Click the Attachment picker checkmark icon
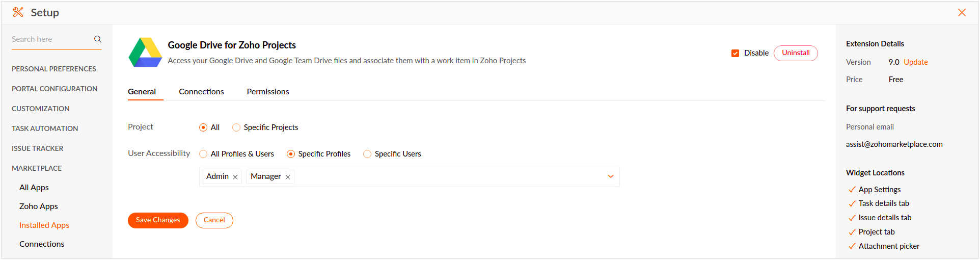 point(852,246)
